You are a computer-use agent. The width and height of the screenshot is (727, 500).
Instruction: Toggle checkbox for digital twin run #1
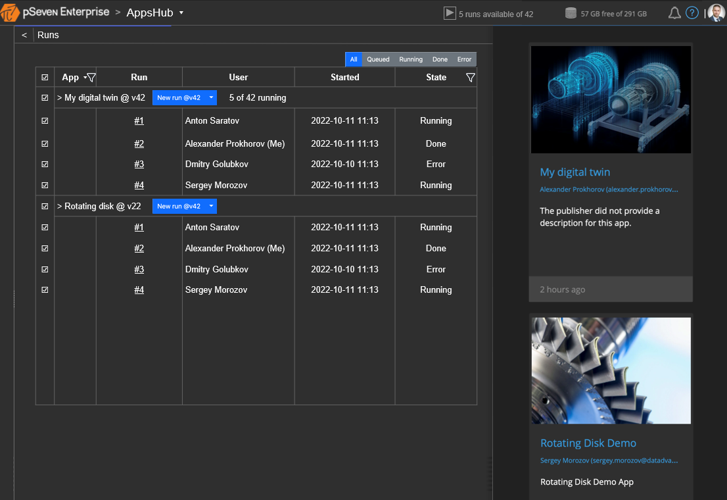click(45, 121)
